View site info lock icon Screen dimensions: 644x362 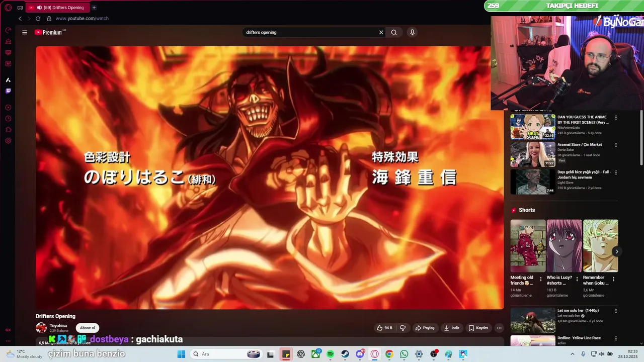(49, 19)
